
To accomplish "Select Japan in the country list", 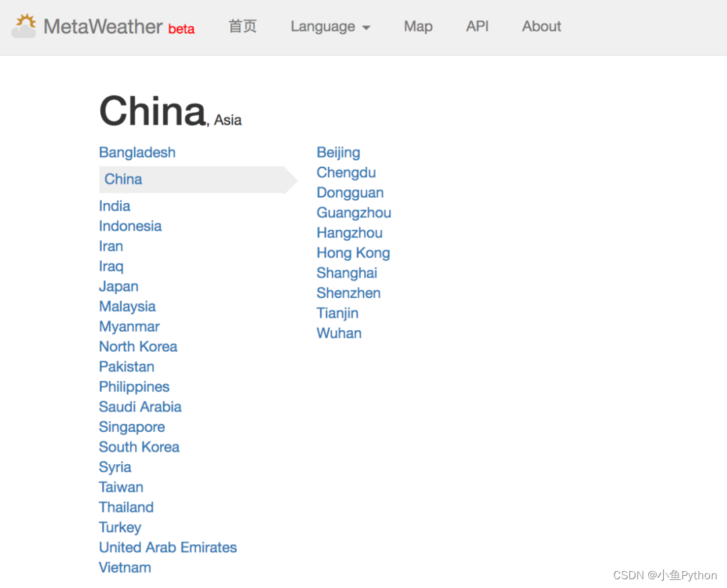I will 118,287.
